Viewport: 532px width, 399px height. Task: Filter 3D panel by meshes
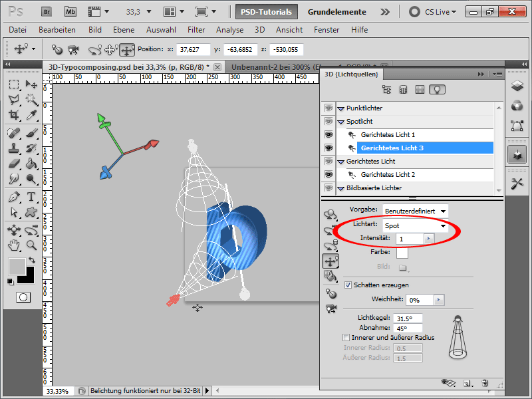pyautogui.click(x=403, y=90)
